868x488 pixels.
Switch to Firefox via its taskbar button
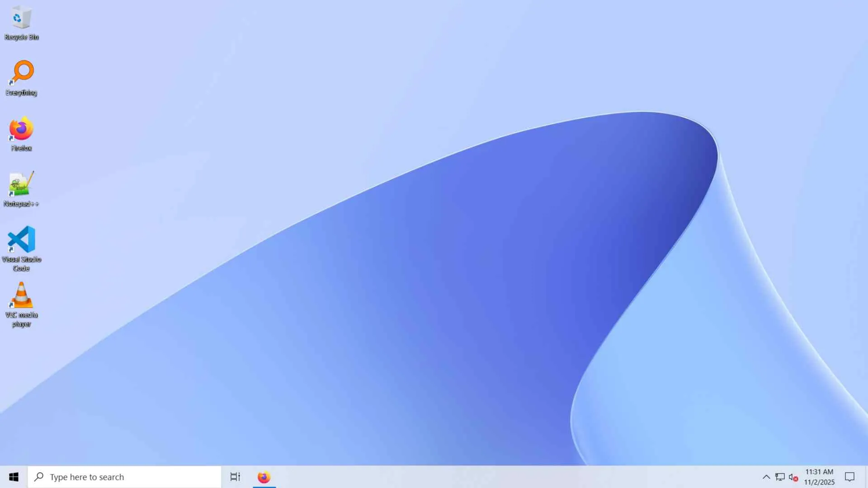coord(264,477)
